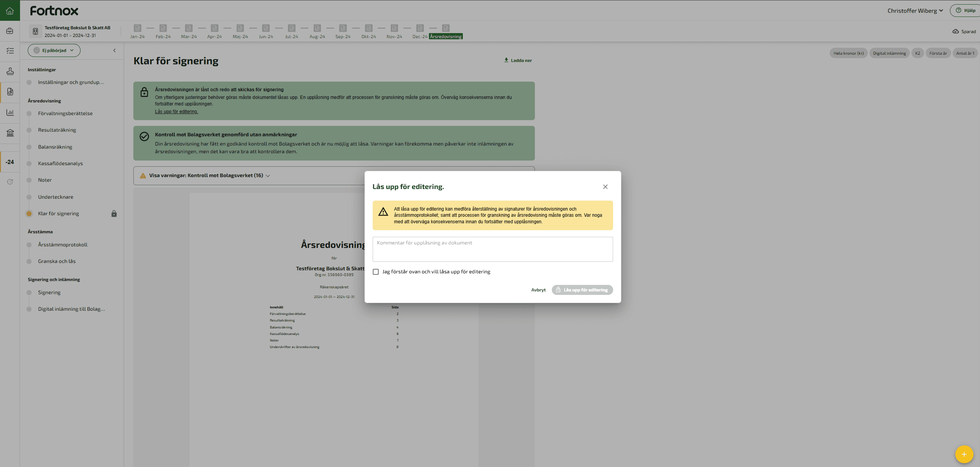Screen dimensions: 980x467
Task: Click Avbryt in the dialog
Action: click(x=538, y=290)
